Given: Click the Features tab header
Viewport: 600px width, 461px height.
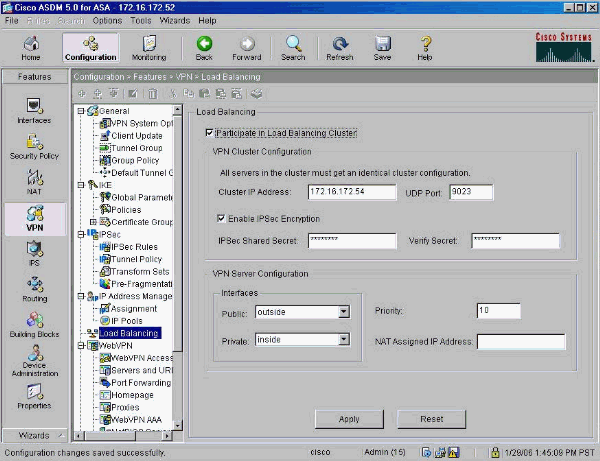Looking at the screenshot, I should [34, 77].
